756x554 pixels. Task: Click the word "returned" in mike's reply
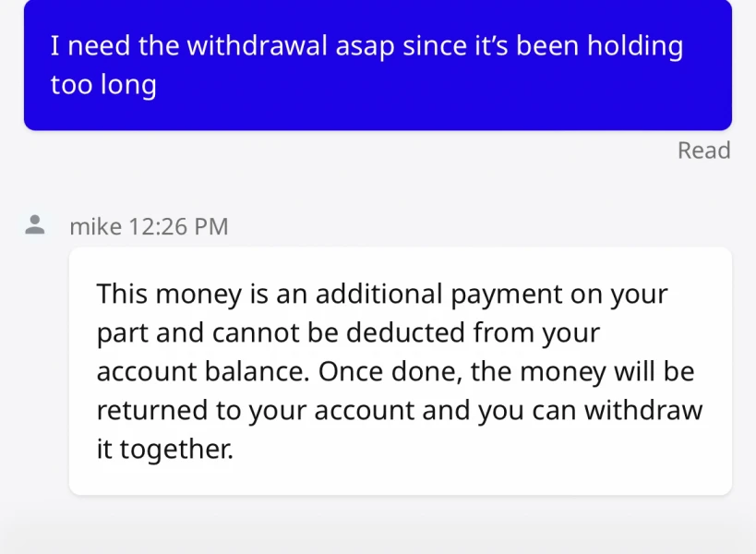(x=141, y=411)
